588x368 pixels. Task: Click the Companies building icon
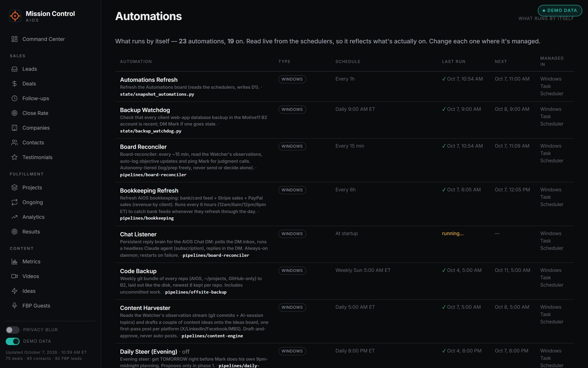coord(14,128)
